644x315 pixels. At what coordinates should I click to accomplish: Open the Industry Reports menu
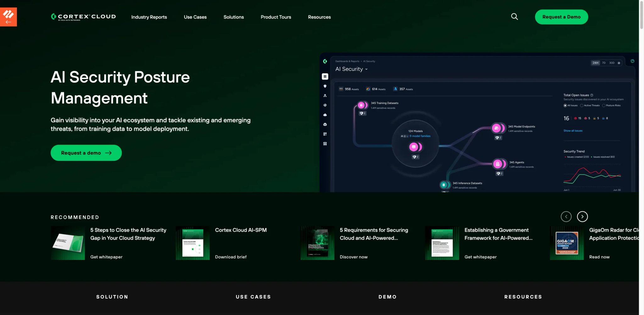[x=149, y=17]
